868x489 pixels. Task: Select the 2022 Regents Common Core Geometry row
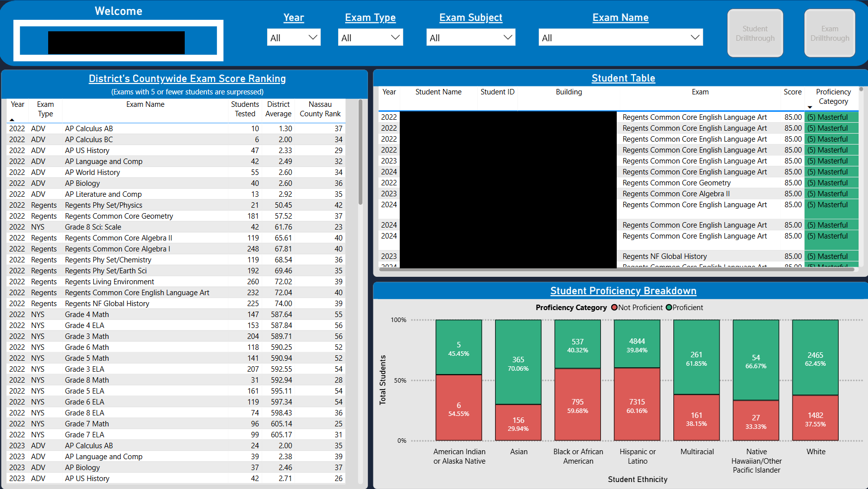176,216
